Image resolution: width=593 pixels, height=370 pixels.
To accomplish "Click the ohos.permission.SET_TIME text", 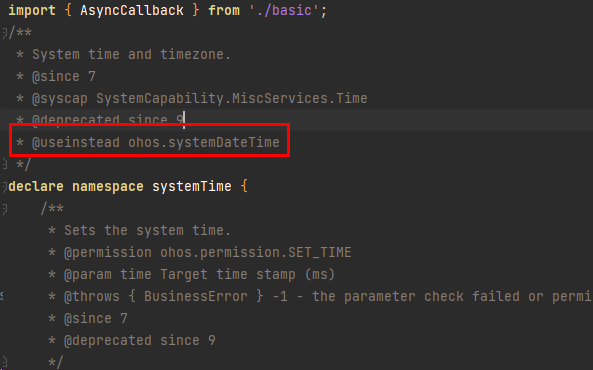I will [256, 252].
